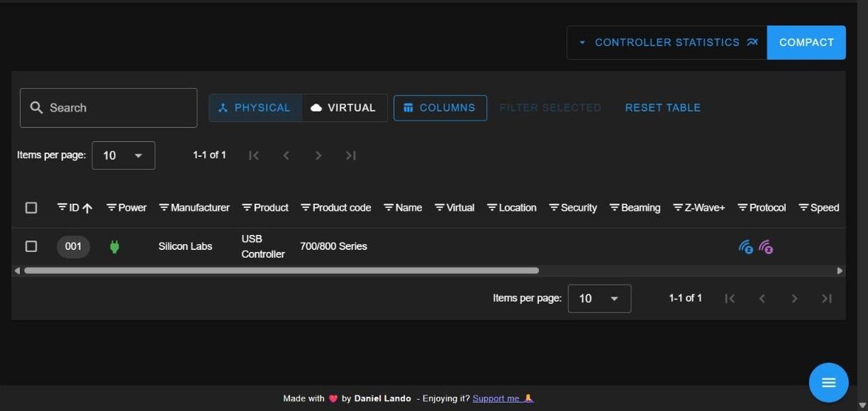This screenshot has width=868, height=411.
Task: Select the 700/800 Series product code cell
Action: [334, 246]
